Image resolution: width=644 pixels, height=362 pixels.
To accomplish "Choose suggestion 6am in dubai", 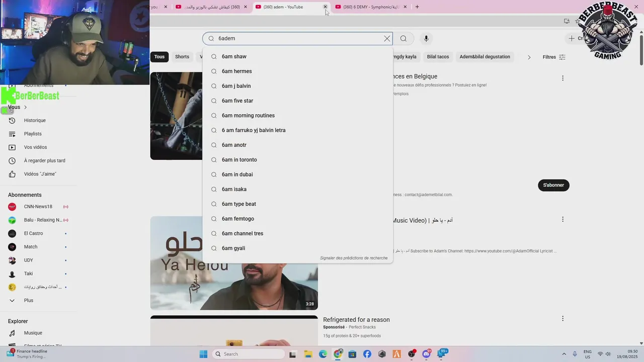I will coord(297,174).
